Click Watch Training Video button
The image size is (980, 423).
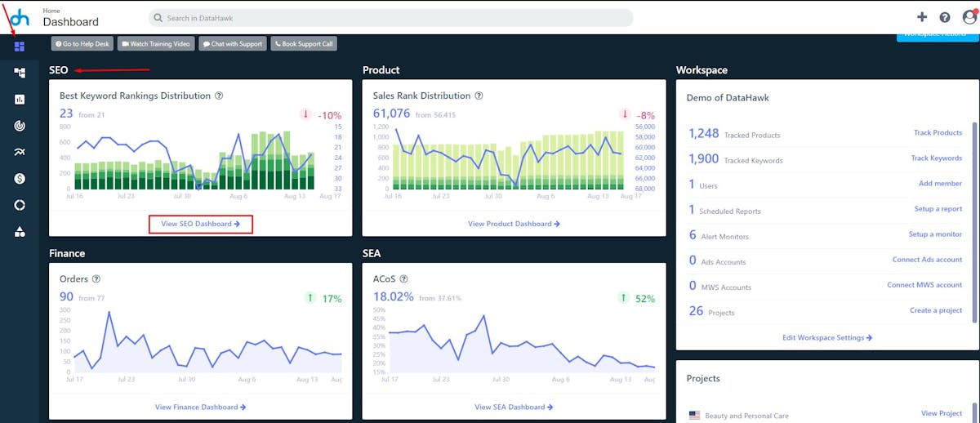coord(156,44)
